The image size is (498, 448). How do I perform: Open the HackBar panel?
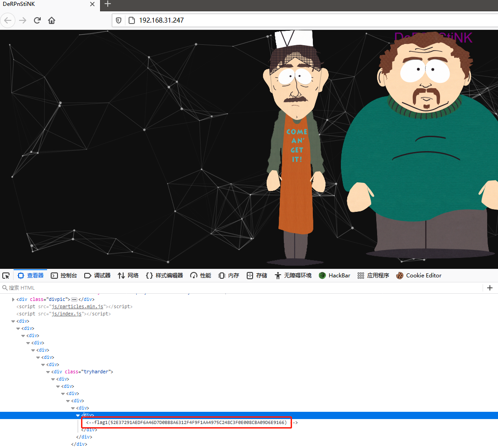(335, 276)
